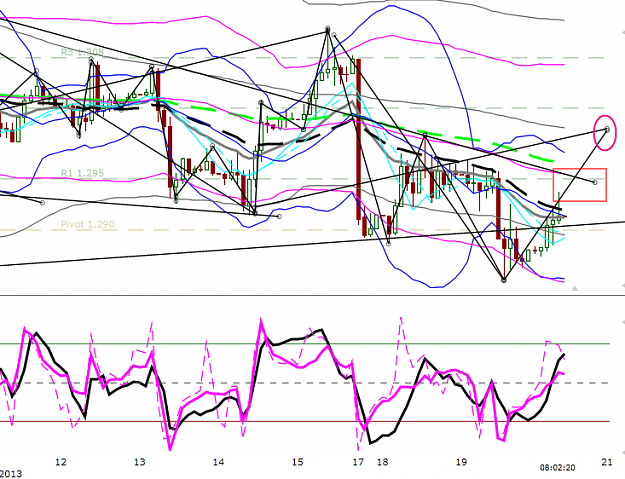Select the dark red oversold level line in the oscillator
The width and height of the screenshot is (625, 479).
pos(305,421)
